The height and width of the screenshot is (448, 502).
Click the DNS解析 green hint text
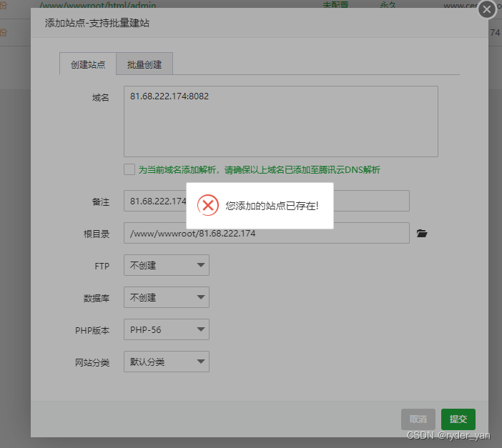coord(259,169)
